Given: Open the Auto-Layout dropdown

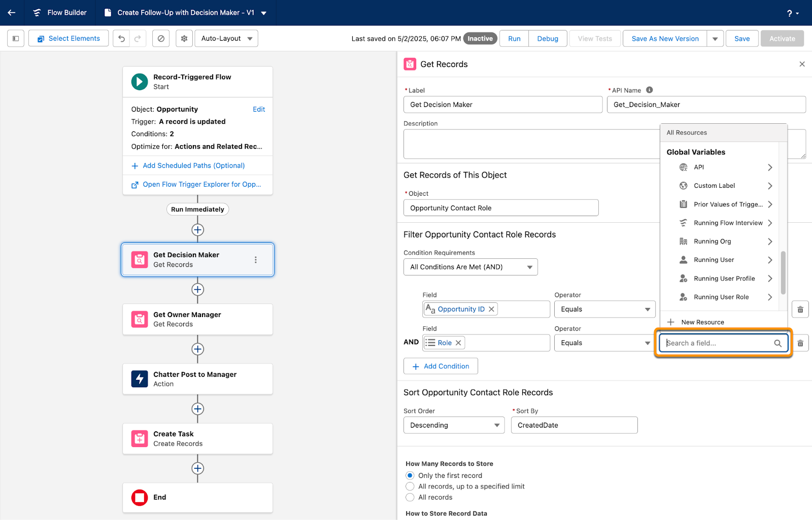Looking at the screenshot, I should pyautogui.click(x=226, y=39).
